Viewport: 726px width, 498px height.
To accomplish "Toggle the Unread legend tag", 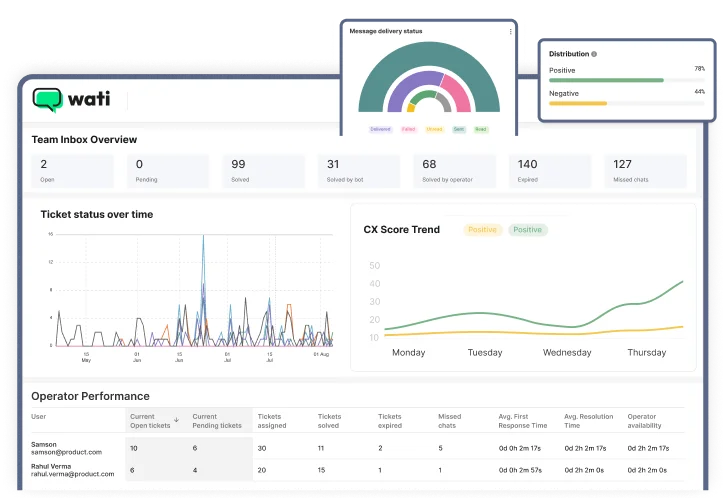I will (x=434, y=129).
